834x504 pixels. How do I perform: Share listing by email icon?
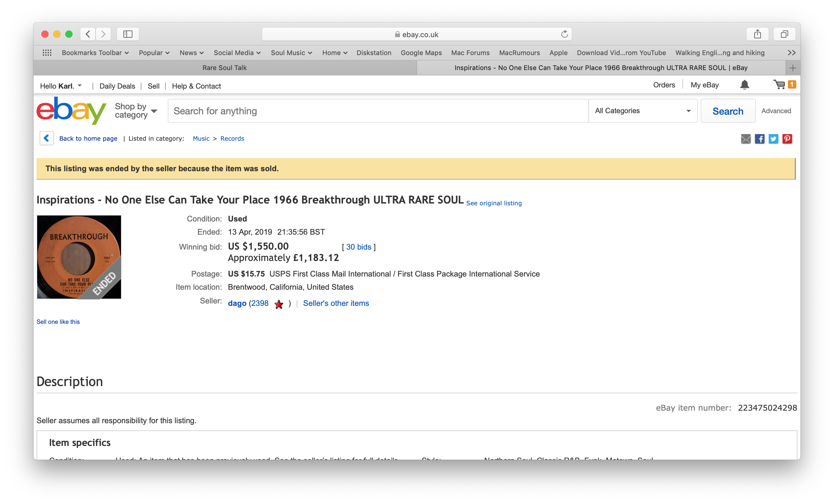click(746, 139)
